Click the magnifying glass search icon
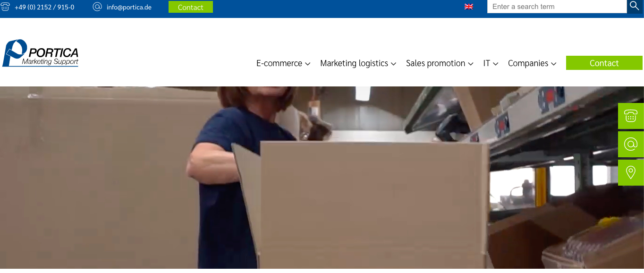 click(x=635, y=6)
